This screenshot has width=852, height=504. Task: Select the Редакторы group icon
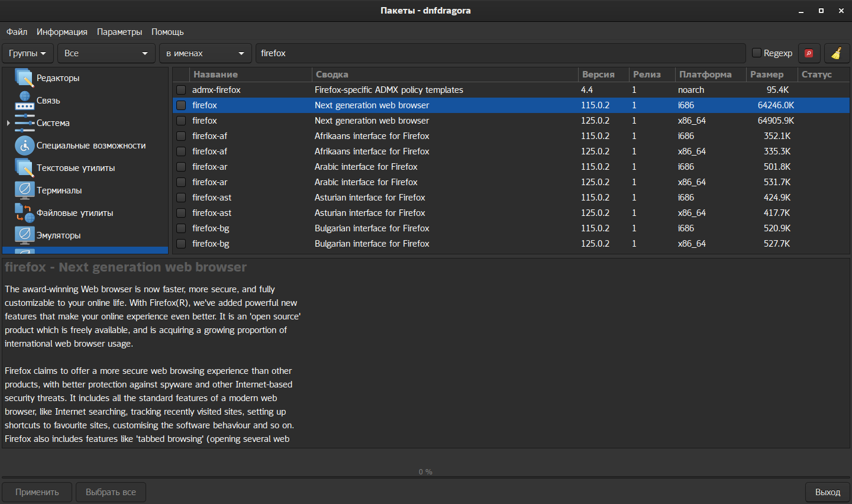tap(24, 78)
